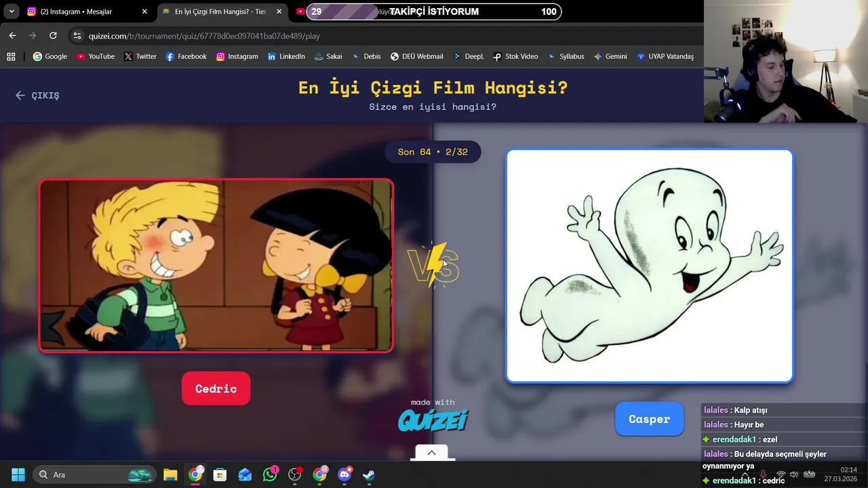The image size is (868, 488).
Task: Open Microsoft Store from the taskbar
Action: tap(220, 474)
